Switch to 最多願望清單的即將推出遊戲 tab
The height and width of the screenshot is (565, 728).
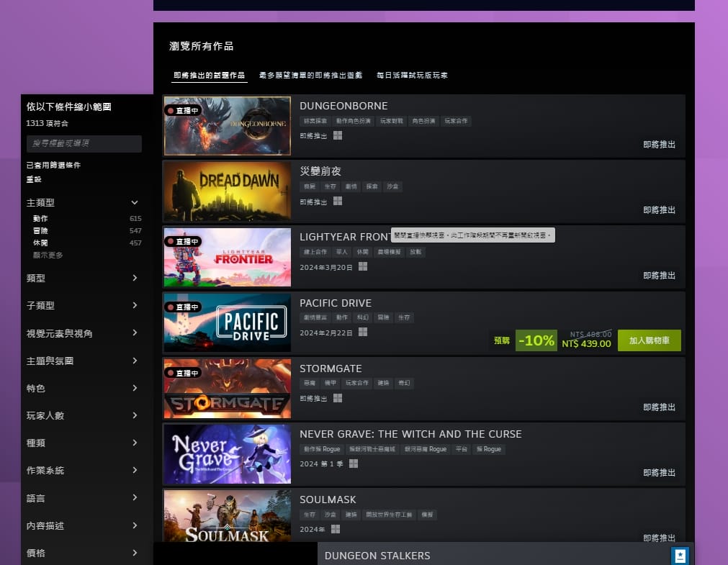310,75
